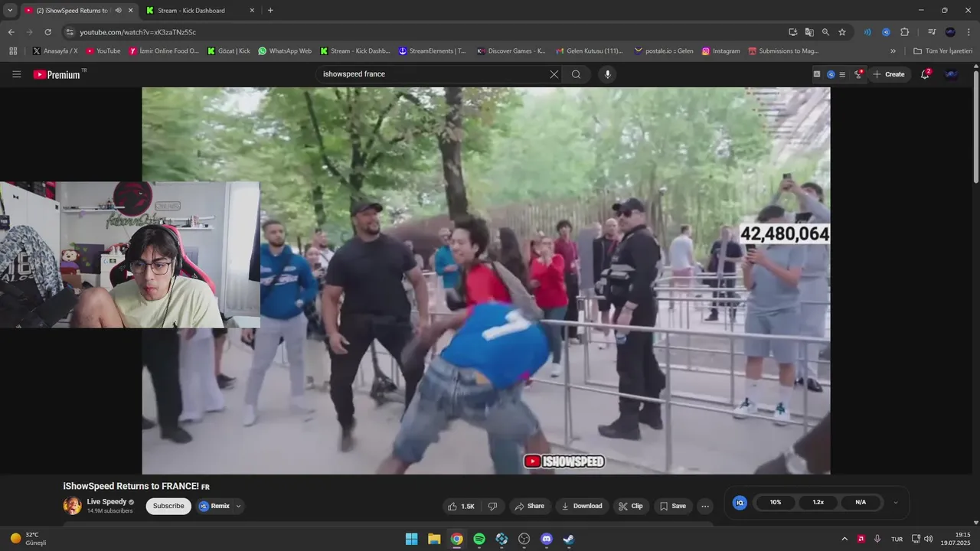Open the Tüm Yer İşaretleri folder
The image size is (980, 551).
[942, 51]
